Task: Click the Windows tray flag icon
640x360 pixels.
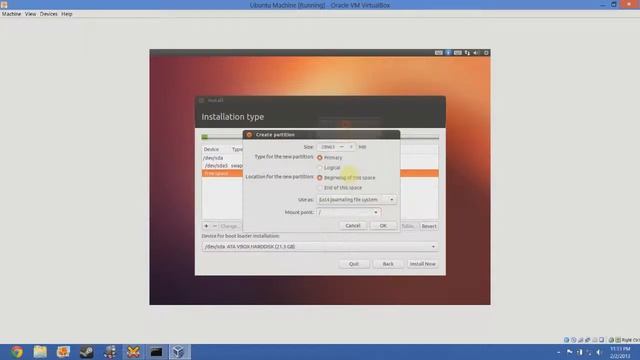Action: [569, 352]
